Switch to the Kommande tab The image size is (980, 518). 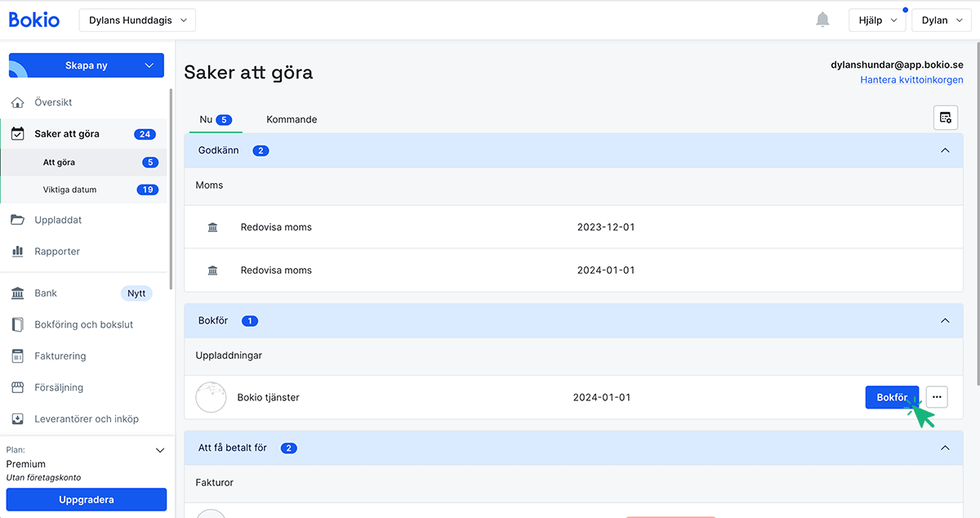[x=292, y=119]
